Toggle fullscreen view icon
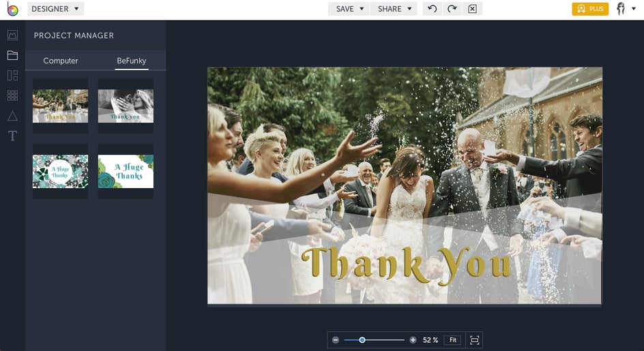 coord(474,340)
